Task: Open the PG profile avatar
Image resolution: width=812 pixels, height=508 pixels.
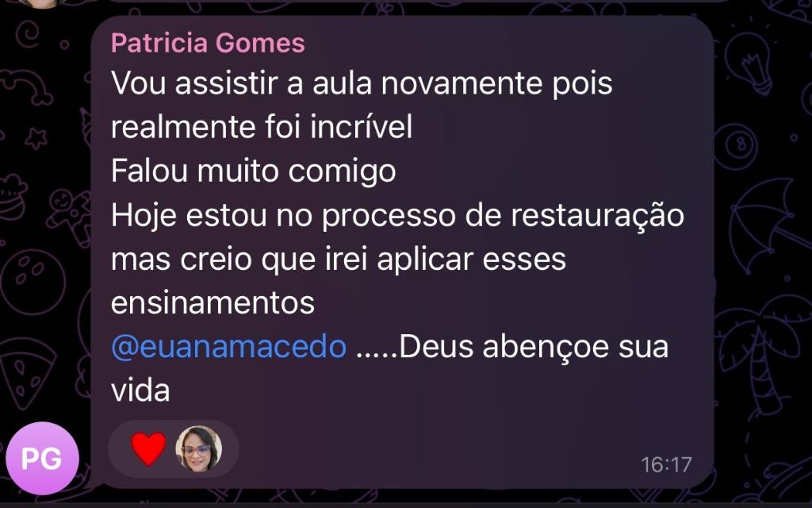Action: coord(42,458)
